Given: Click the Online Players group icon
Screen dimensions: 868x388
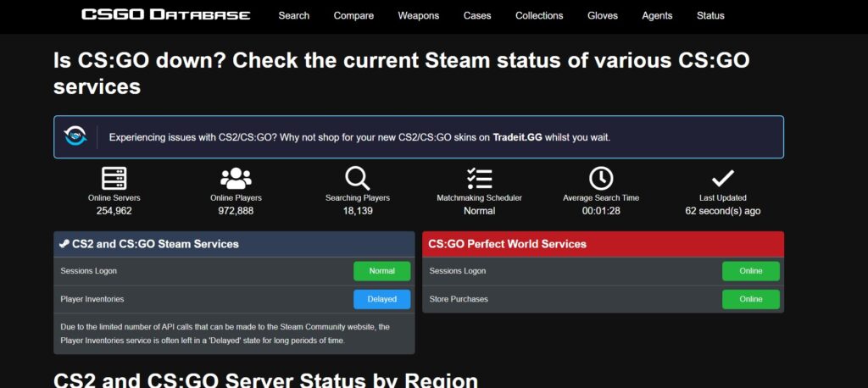Looking at the screenshot, I should [x=236, y=178].
